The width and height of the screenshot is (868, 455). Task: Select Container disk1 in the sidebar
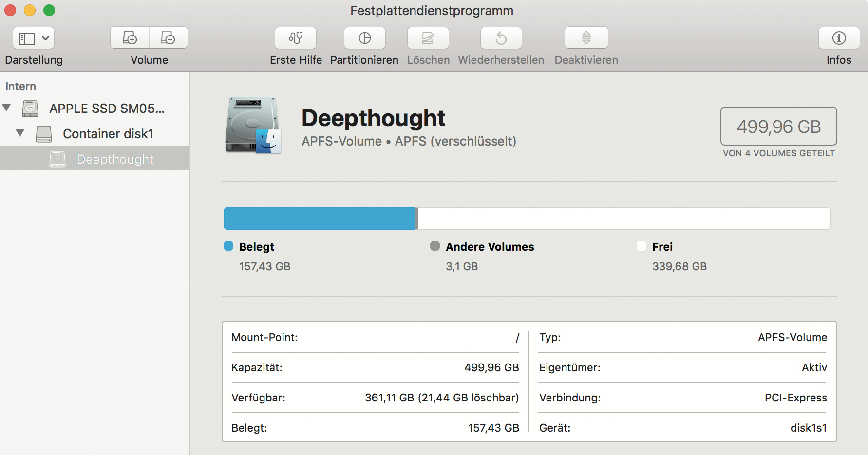point(108,134)
